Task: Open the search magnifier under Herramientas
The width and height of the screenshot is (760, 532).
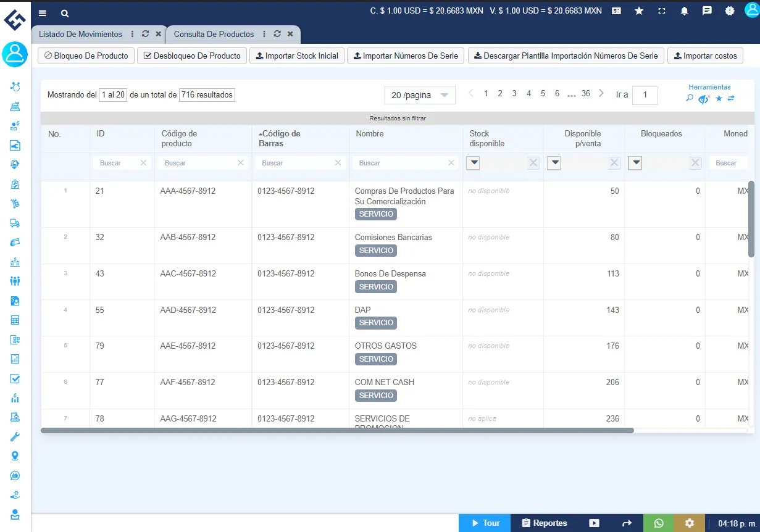Action: point(690,98)
